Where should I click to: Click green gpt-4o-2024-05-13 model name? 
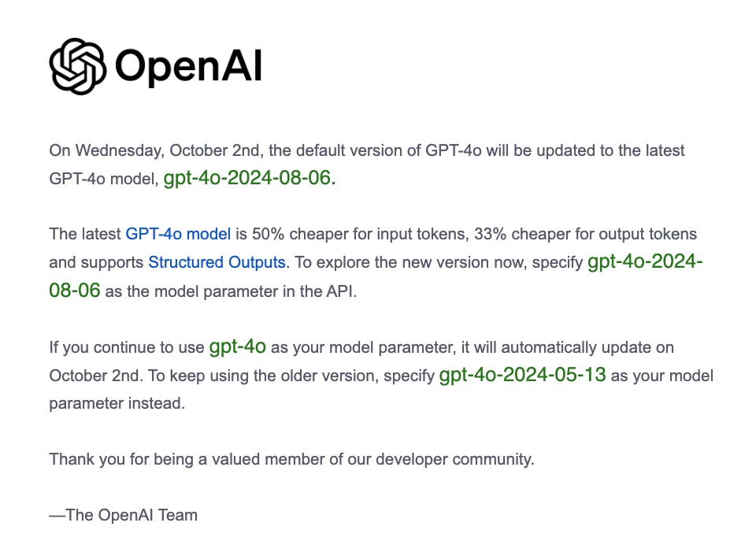click(x=522, y=375)
